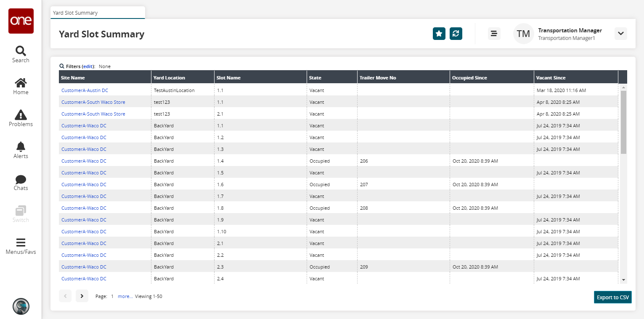644x319 pixels.
Task: Click the table's vertical scrollbar thumb
Action: click(x=623, y=122)
